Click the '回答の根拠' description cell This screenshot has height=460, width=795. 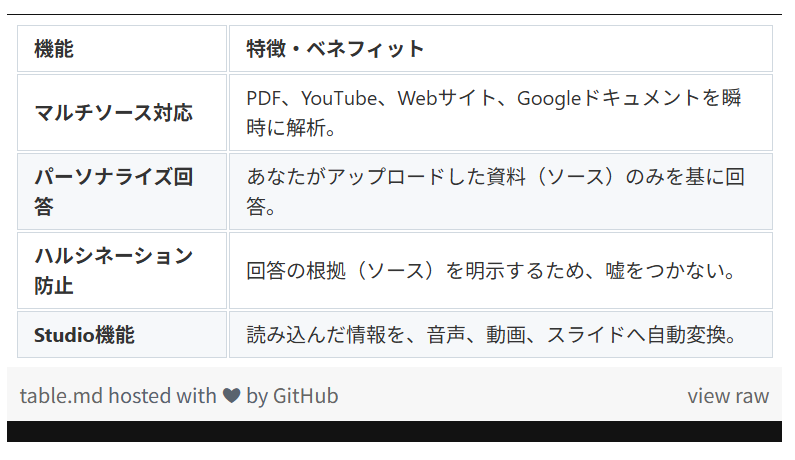[x=500, y=270]
